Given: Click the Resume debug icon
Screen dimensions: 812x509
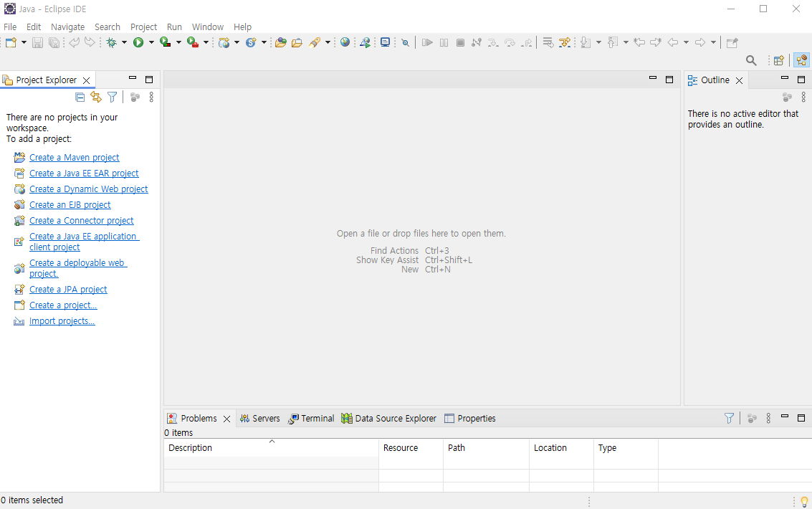Looking at the screenshot, I should coord(427,42).
